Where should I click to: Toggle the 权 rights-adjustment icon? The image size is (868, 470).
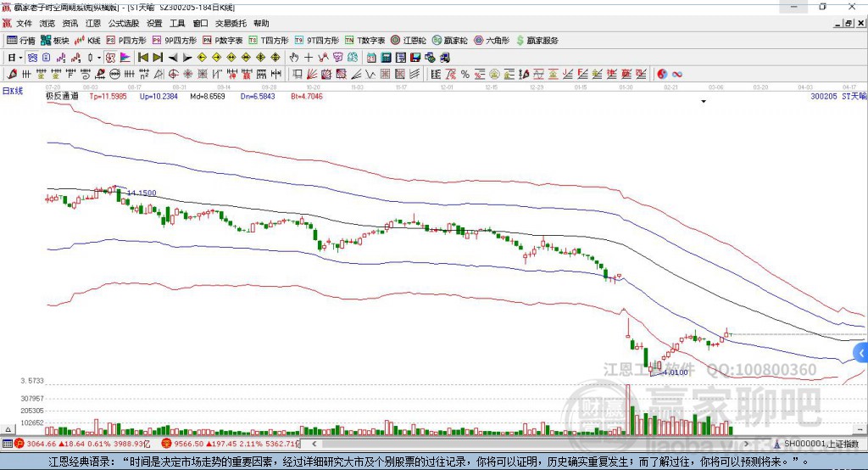click(111, 58)
